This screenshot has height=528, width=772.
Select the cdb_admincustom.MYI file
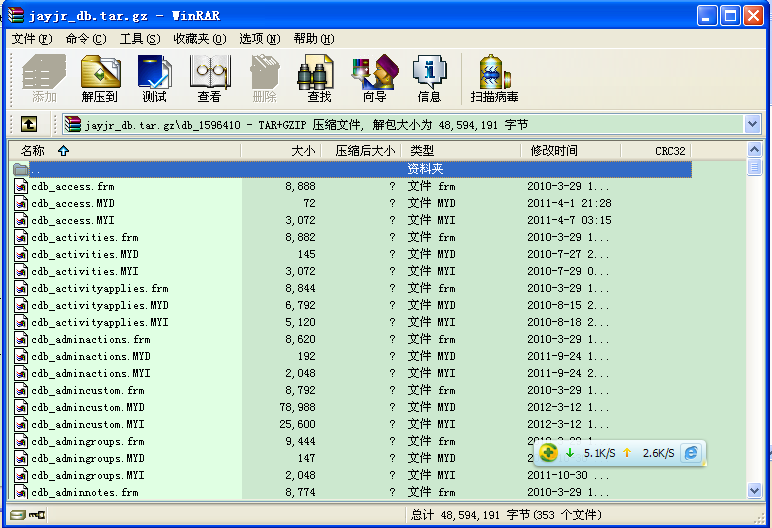88,425
